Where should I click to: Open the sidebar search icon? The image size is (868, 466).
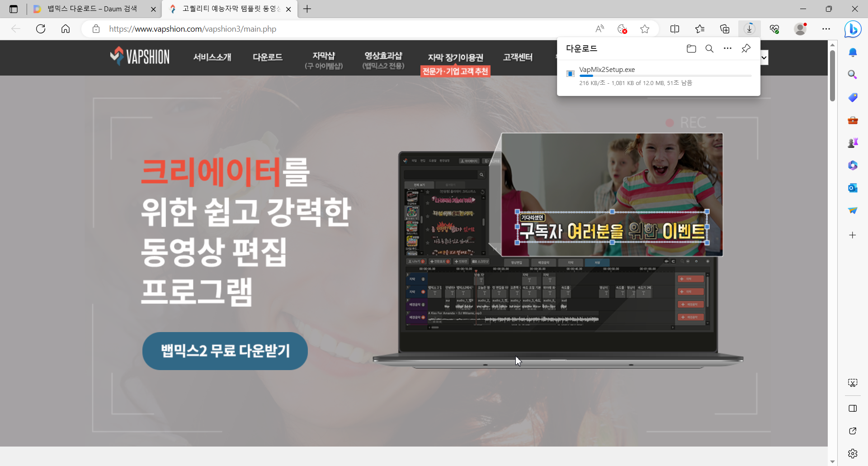853,75
